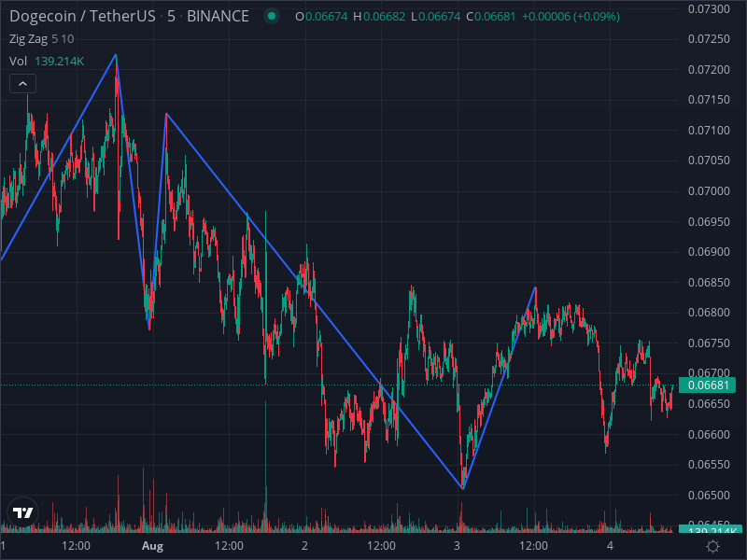
Task: Click the open price value O0.06674
Action: (x=321, y=17)
